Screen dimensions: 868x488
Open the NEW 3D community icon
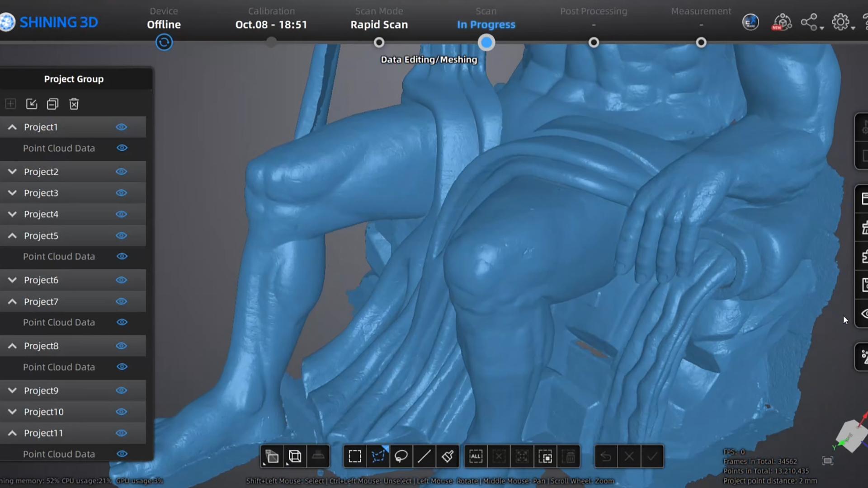(782, 22)
